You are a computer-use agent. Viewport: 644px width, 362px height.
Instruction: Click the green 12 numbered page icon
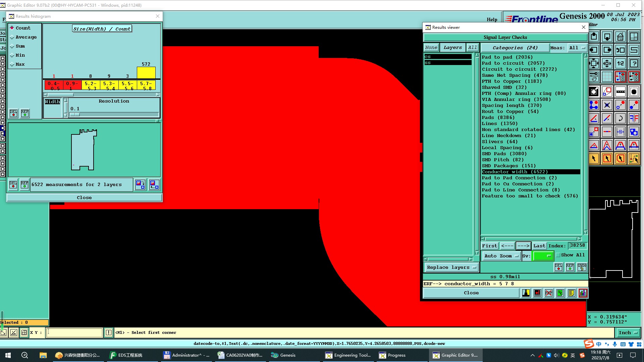(x=560, y=293)
